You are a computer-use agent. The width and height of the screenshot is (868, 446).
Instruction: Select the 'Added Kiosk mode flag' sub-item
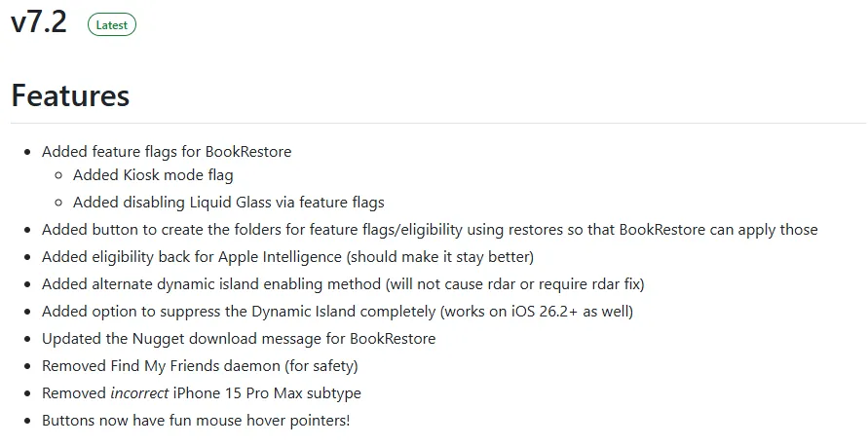click(x=153, y=175)
